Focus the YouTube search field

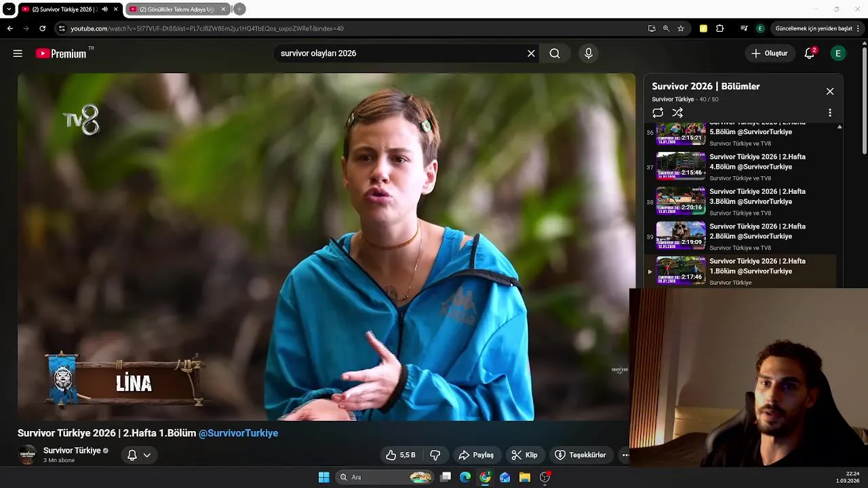pos(400,54)
